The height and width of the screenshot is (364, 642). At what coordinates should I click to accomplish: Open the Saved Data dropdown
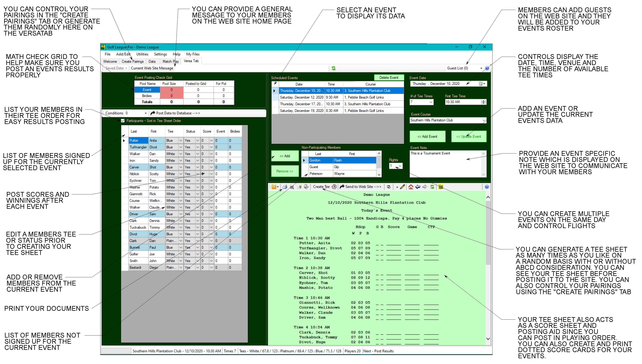point(126,68)
